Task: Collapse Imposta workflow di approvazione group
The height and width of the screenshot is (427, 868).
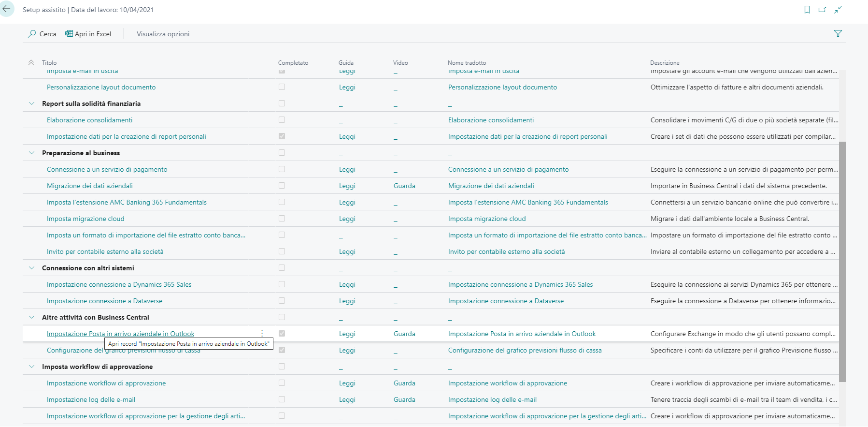Action: point(32,367)
